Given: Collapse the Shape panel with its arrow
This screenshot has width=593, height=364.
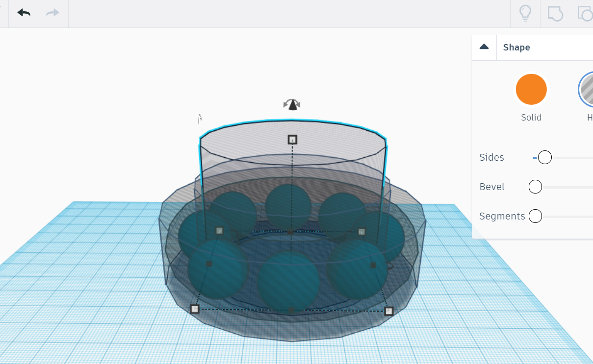Looking at the screenshot, I should [484, 47].
